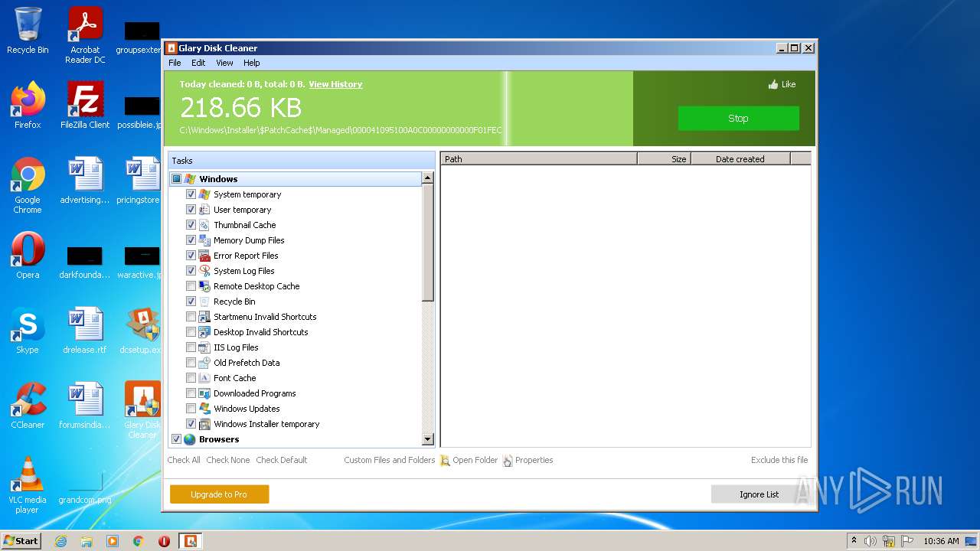Open View History link
This screenshot has width=980, height=551.
335,84
